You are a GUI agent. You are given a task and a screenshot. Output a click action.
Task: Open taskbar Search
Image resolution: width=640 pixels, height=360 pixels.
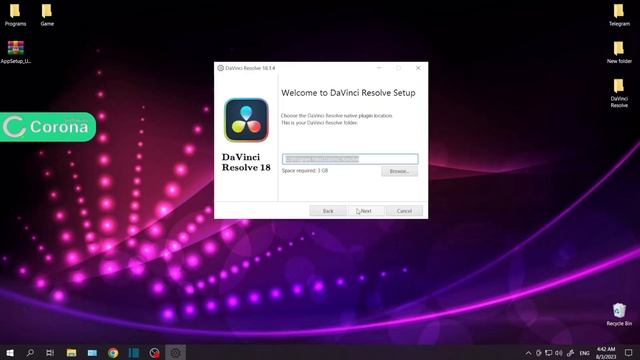pyautogui.click(x=30, y=353)
